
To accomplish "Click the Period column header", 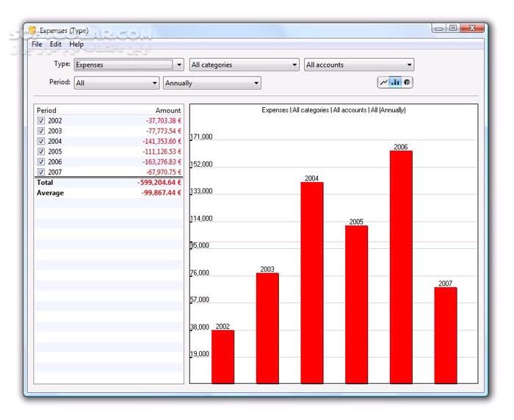I will pyautogui.click(x=46, y=110).
